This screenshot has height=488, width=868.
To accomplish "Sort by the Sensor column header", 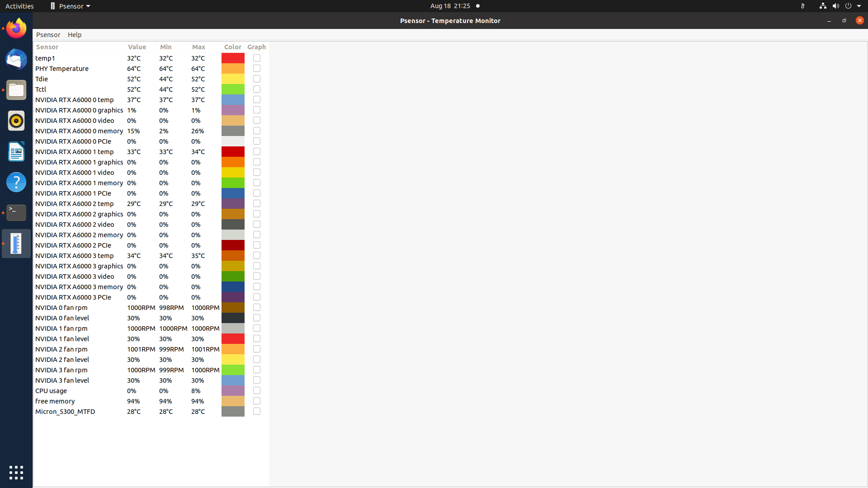I will pos(79,47).
